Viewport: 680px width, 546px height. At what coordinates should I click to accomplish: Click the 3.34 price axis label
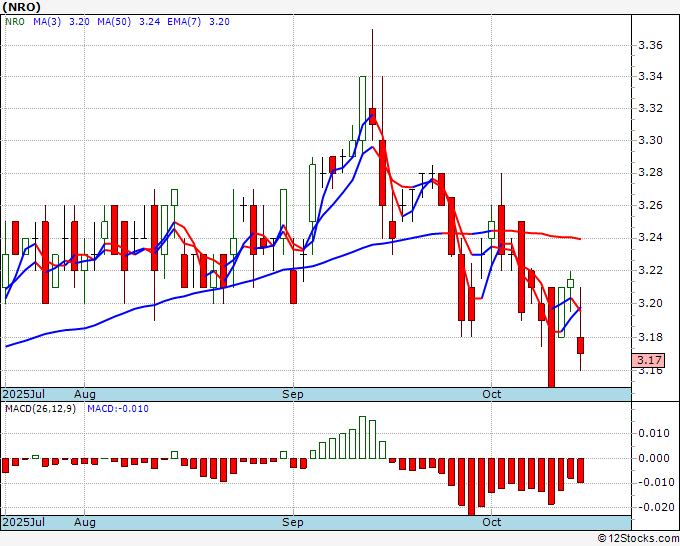tap(651, 77)
